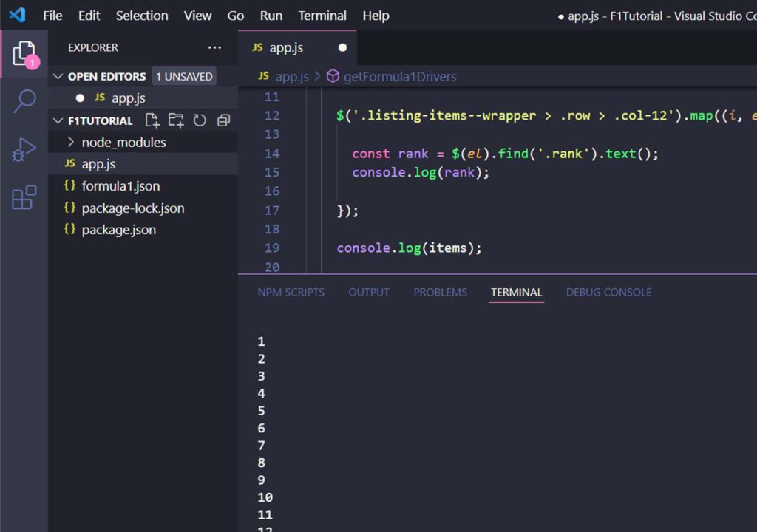Switch to the PROBLEMS tab
This screenshot has width=757, height=532.
440,292
